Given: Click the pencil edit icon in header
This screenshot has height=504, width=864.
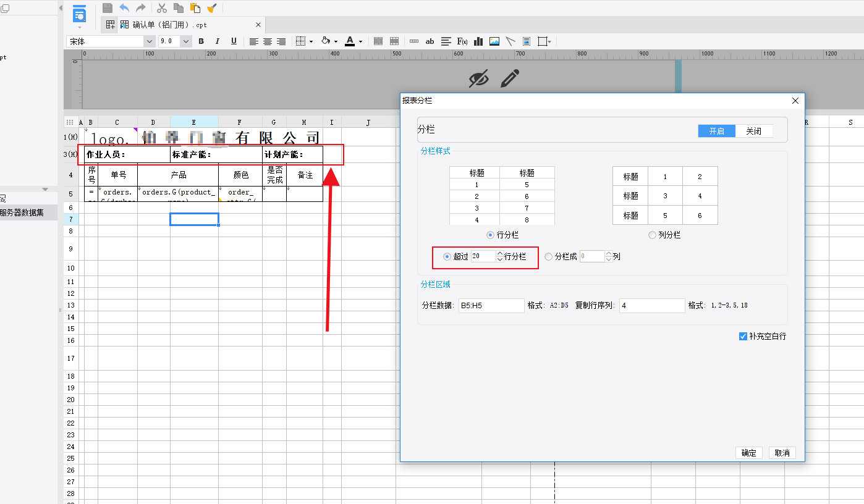Looking at the screenshot, I should (509, 78).
